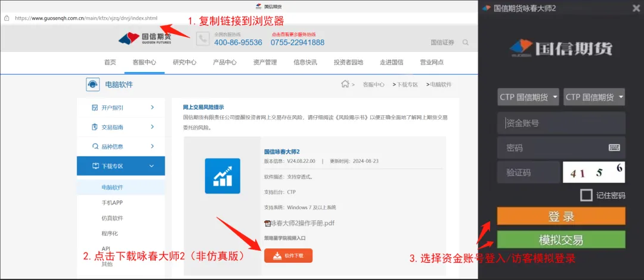Close the 国信期货咏春大师2 login window
This screenshot has height=280, width=644.
tap(636, 8)
